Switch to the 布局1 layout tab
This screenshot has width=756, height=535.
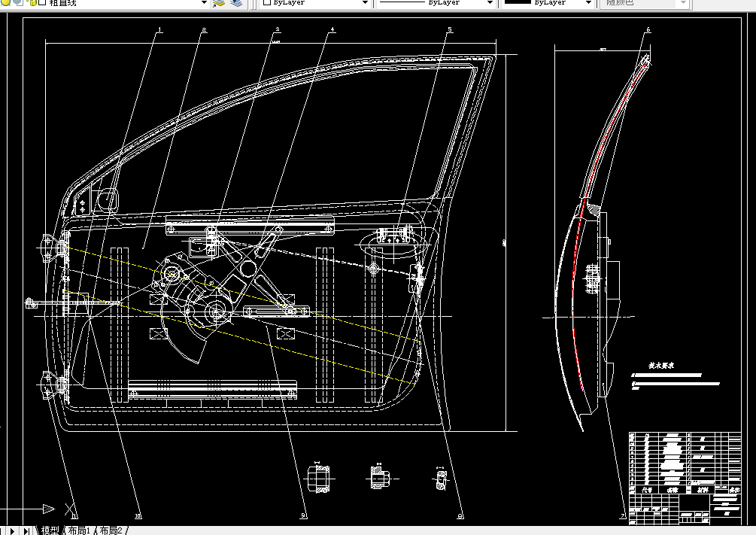pyautogui.click(x=79, y=530)
